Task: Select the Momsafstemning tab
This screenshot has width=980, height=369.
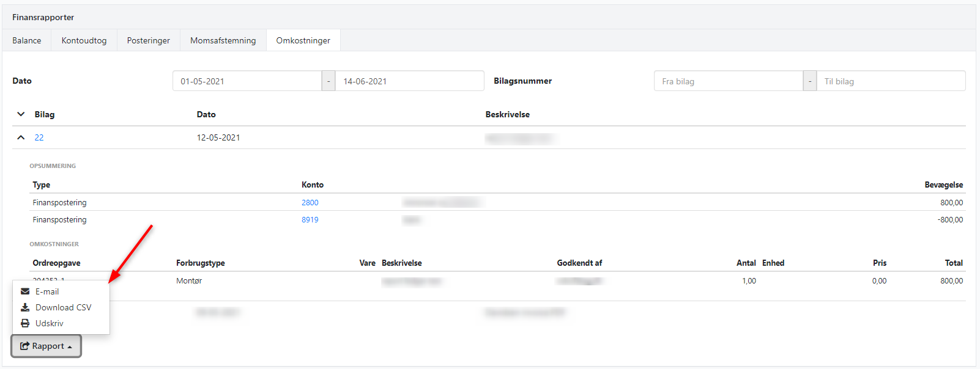Action: [x=223, y=40]
